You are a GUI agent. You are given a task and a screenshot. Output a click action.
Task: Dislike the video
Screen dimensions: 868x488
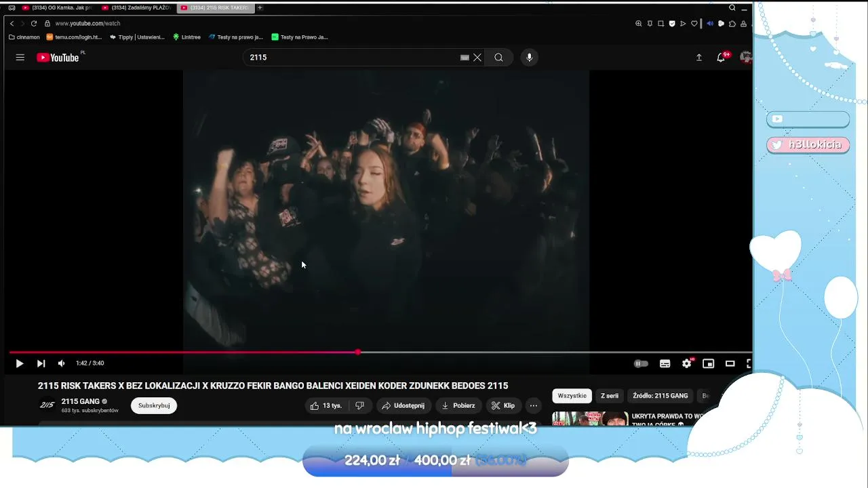click(x=360, y=405)
